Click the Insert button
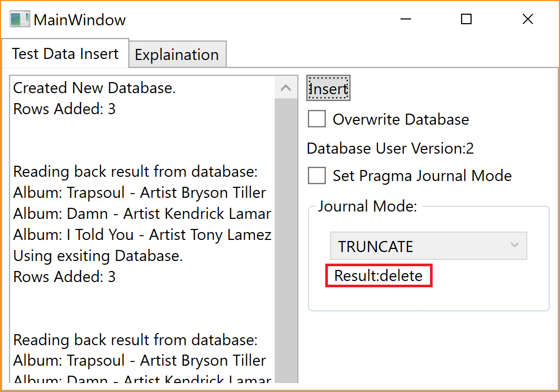 328,88
